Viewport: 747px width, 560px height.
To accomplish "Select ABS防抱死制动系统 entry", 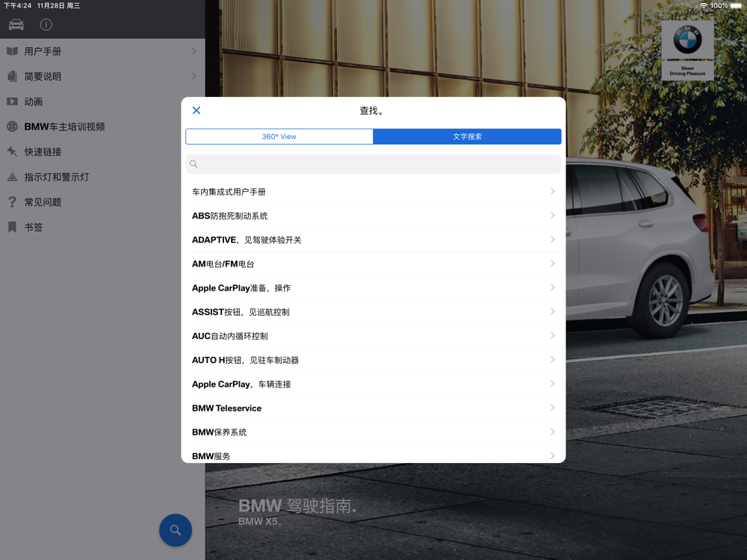I will [x=373, y=216].
